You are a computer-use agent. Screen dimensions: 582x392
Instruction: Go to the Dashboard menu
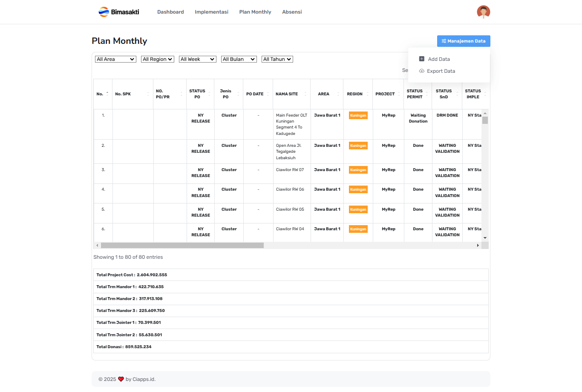pos(170,12)
